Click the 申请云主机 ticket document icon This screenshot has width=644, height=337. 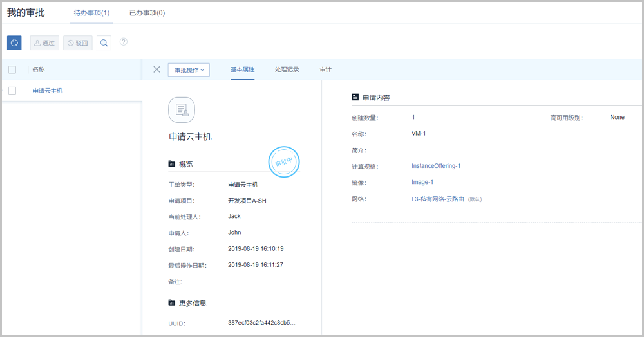point(181,110)
